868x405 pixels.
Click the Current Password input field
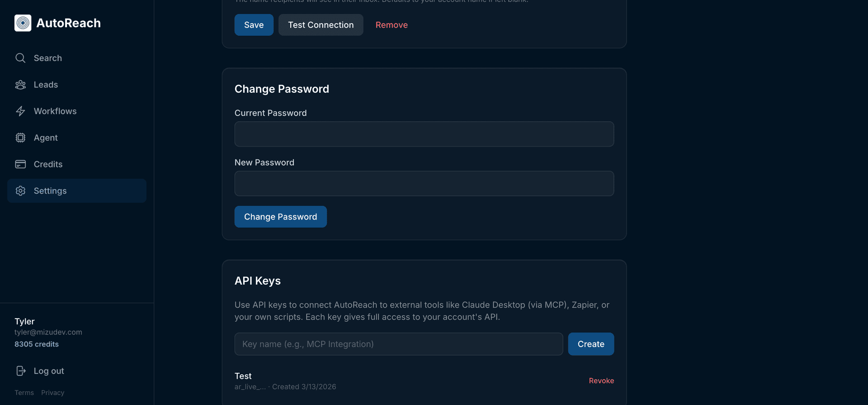[424, 134]
